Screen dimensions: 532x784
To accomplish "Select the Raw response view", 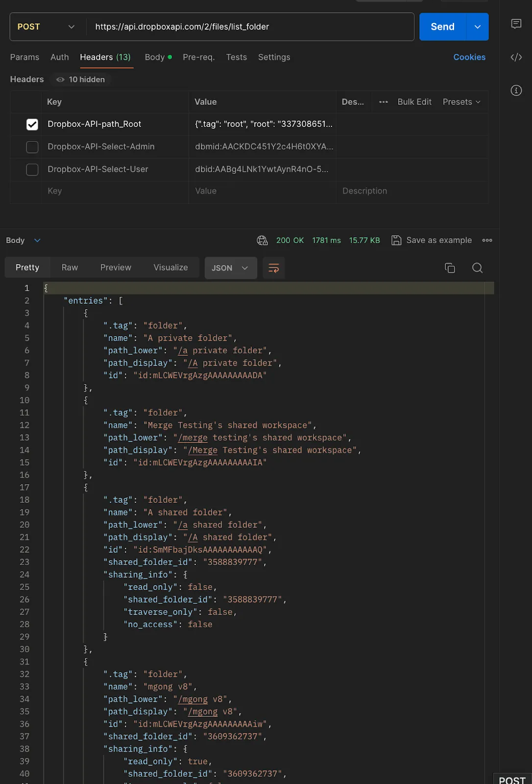I will point(70,268).
